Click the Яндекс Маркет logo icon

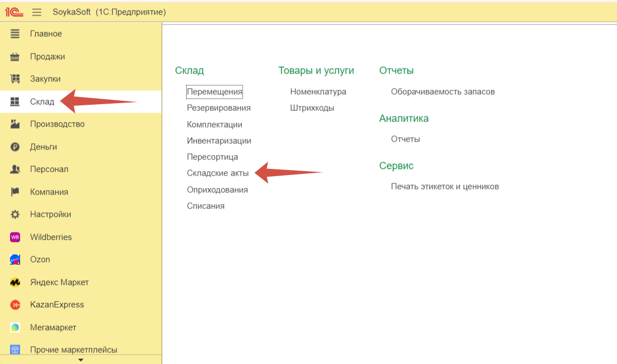[15, 282]
